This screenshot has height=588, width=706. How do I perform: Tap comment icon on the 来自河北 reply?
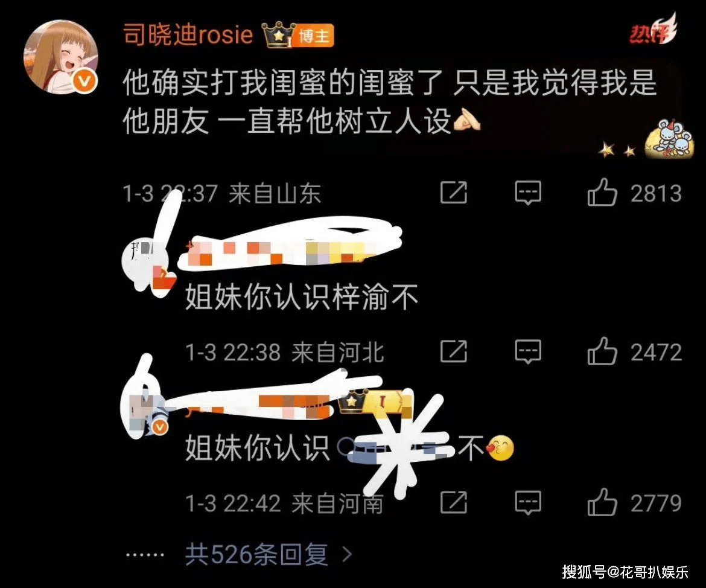pyautogui.click(x=528, y=352)
